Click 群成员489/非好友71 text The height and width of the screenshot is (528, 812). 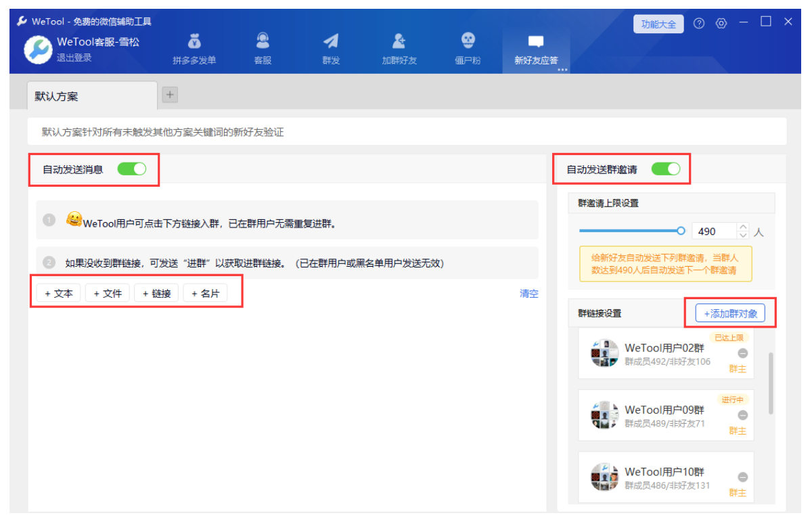pyautogui.click(x=665, y=424)
